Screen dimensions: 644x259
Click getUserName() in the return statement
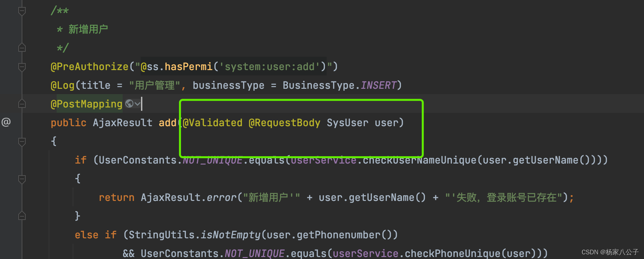(387, 198)
